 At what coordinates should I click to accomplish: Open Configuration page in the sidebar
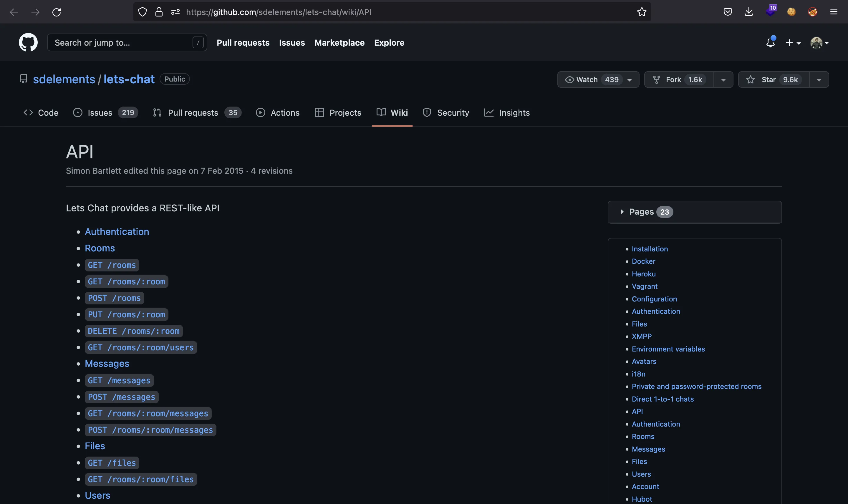pos(654,299)
